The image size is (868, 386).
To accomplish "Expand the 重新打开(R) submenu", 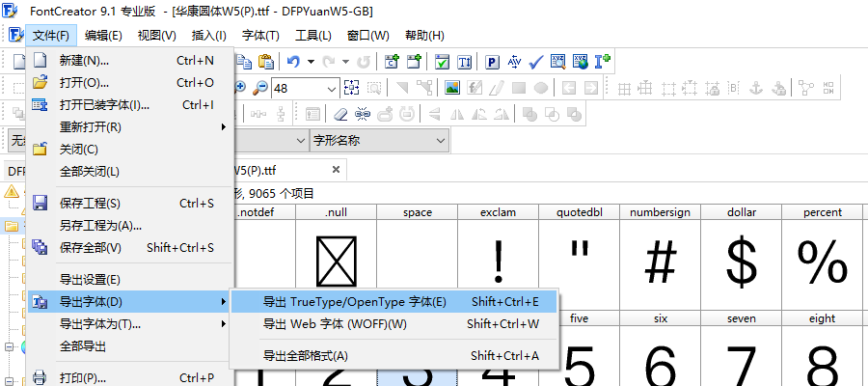I will [130, 126].
